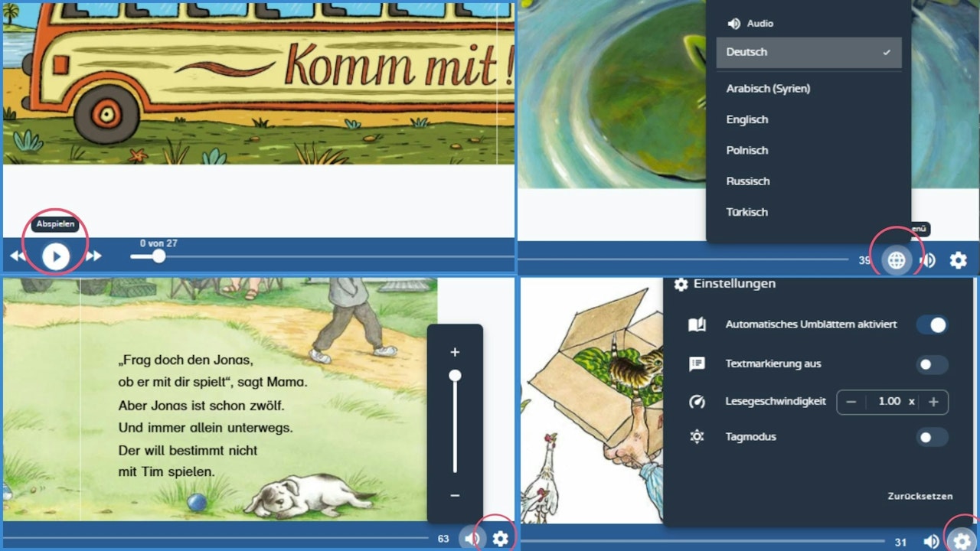Click the page progress handle at 0 von 27
Viewport: 980px width, 551px height.
click(x=158, y=256)
